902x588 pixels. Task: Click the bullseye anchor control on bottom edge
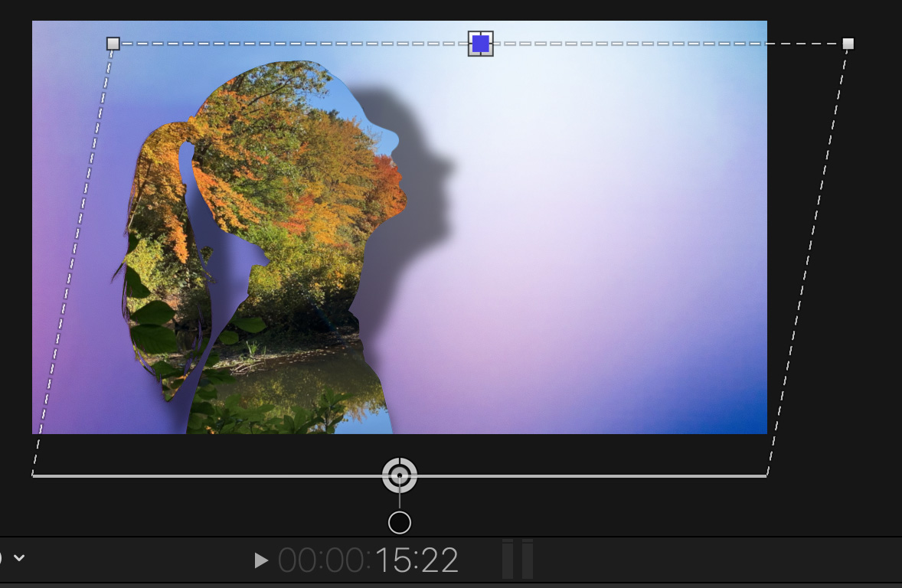click(400, 475)
